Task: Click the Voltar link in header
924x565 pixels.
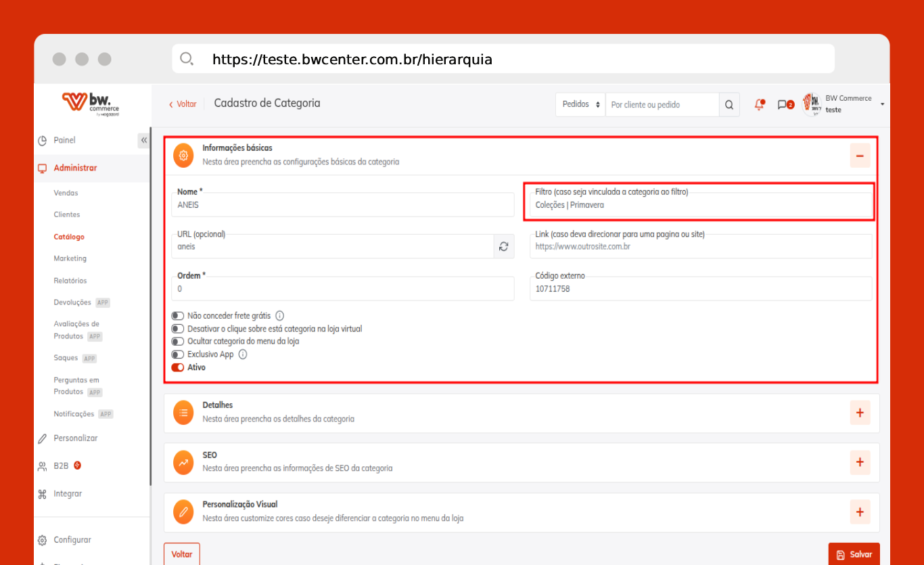Action: click(x=183, y=104)
